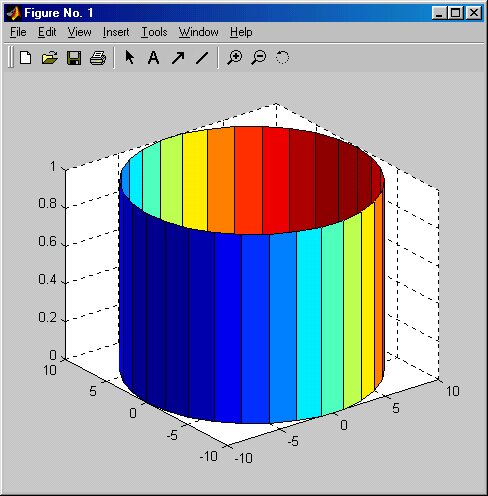Expand the Tools menu
The width and height of the screenshot is (488, 496).
point(154,32)
